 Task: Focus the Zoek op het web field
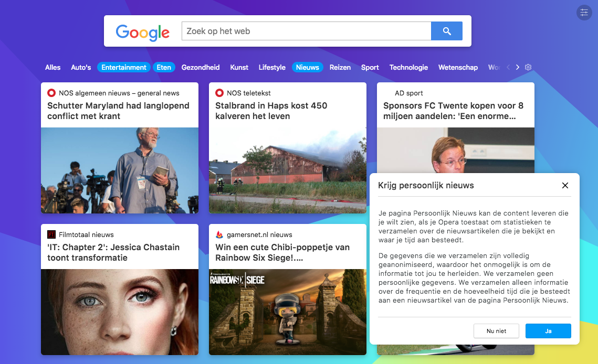[306, 31]
